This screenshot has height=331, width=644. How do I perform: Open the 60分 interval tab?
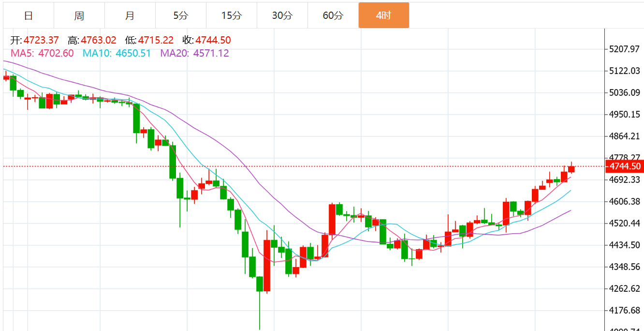coord(333,15)
